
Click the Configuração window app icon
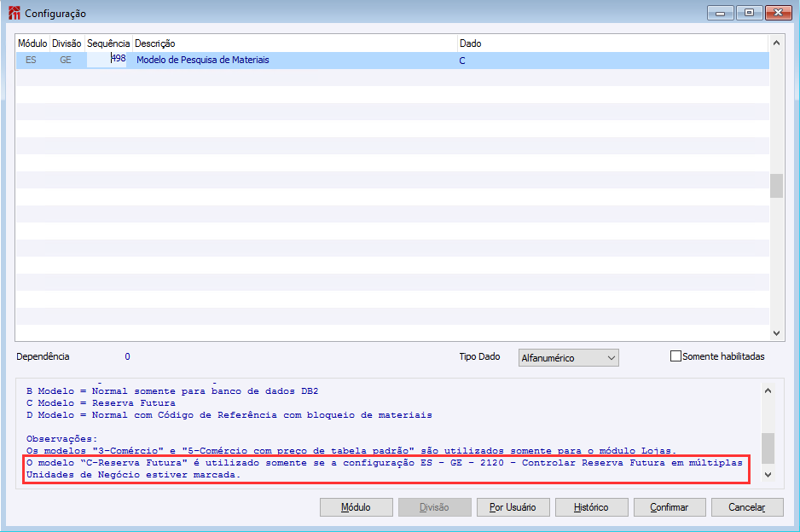click(x=14, y=13)
